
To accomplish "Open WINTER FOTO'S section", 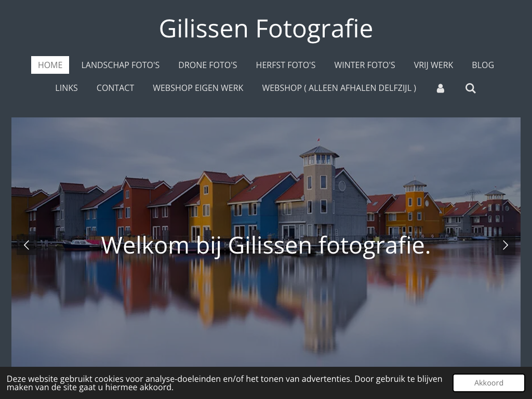I will 365,65.
